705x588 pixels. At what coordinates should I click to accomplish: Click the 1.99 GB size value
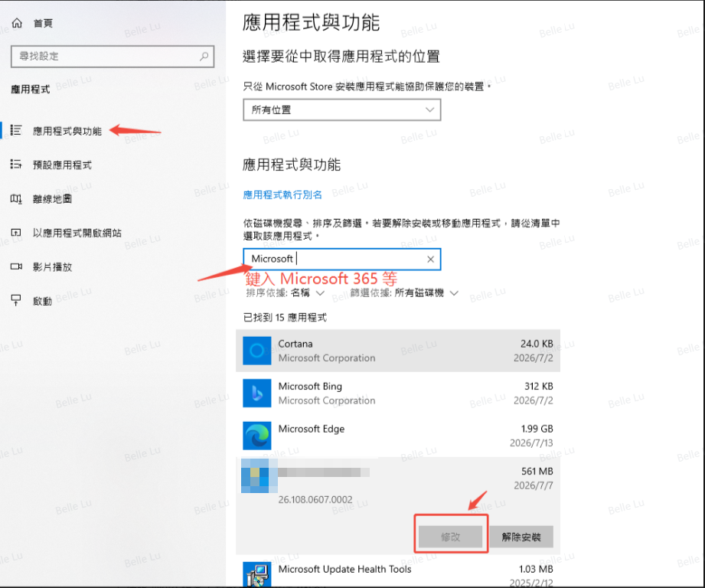click(537, 429)
